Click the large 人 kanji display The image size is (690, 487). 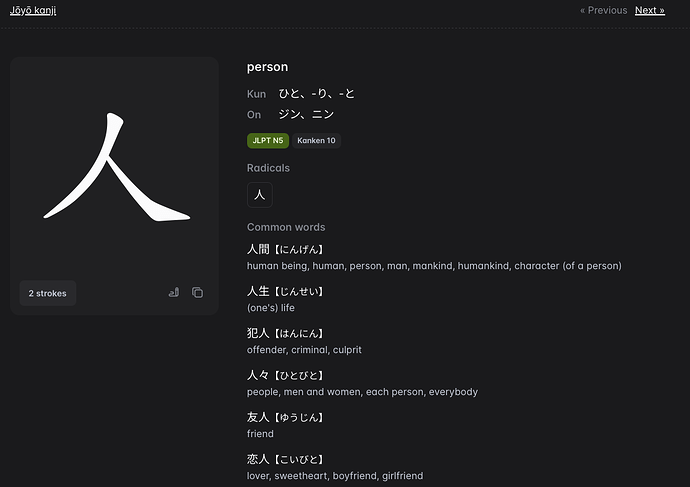(x=115, y=168)
